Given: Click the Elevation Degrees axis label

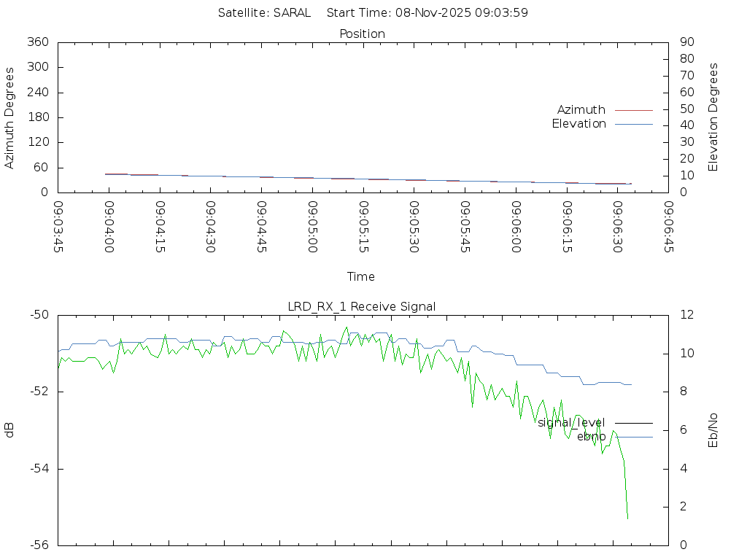Looking at the screenshot, I should (x=713, y=117).
